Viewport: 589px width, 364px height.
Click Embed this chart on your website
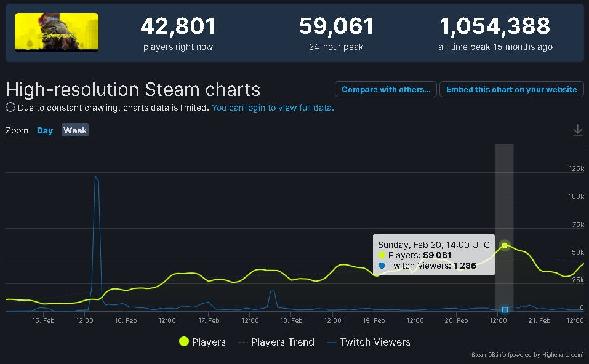511,89
